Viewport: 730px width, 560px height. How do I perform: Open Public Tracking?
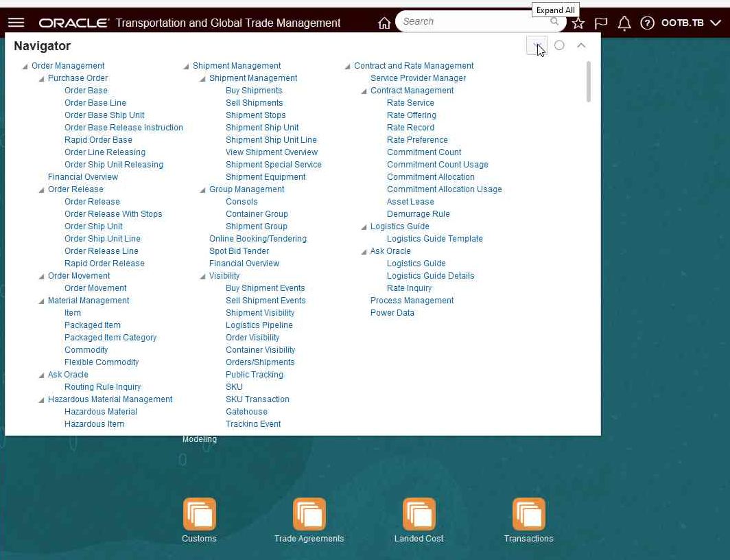(254, 374)
